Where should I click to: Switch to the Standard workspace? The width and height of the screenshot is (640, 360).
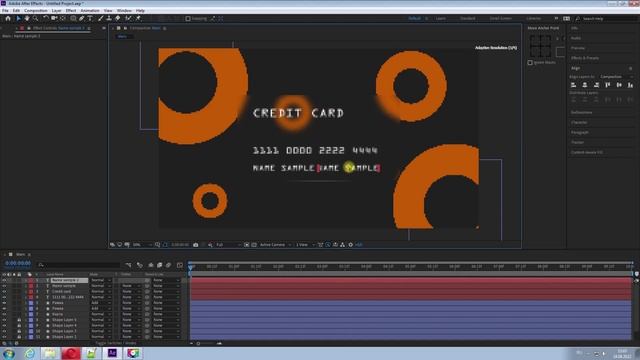[x=468, y=18]
